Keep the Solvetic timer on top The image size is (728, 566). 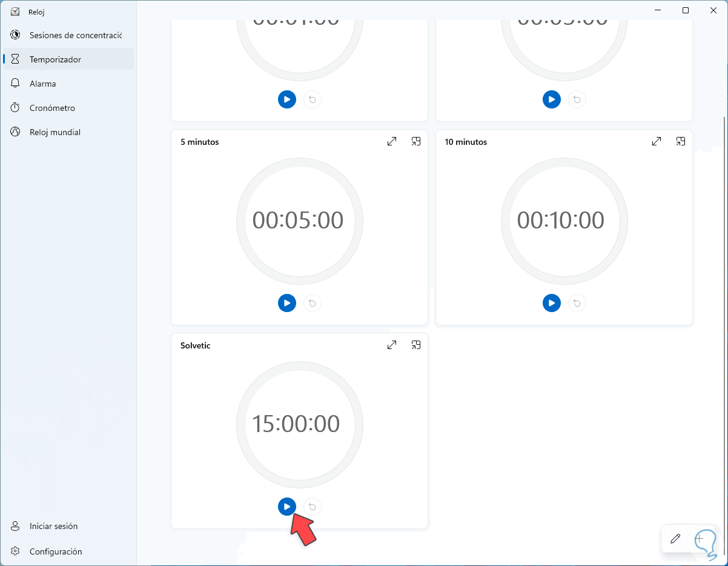pyautogui.click(x=416, y=345)
